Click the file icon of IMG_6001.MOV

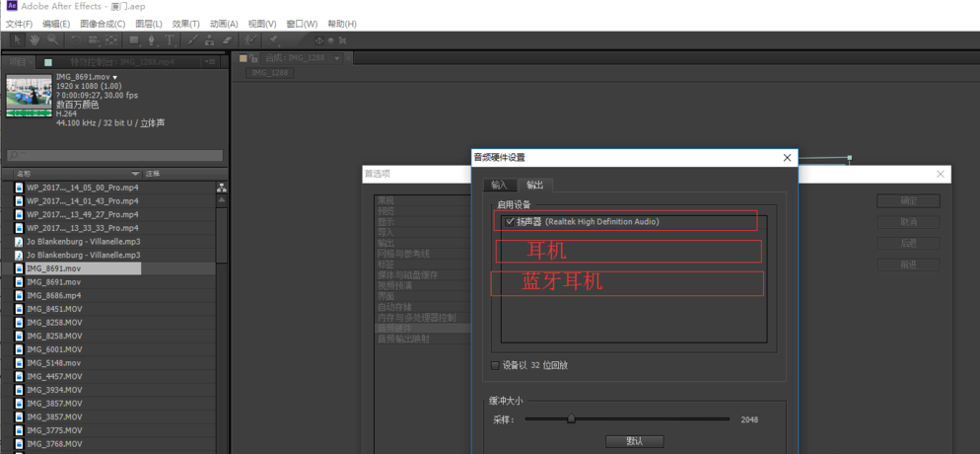point(20,349)
